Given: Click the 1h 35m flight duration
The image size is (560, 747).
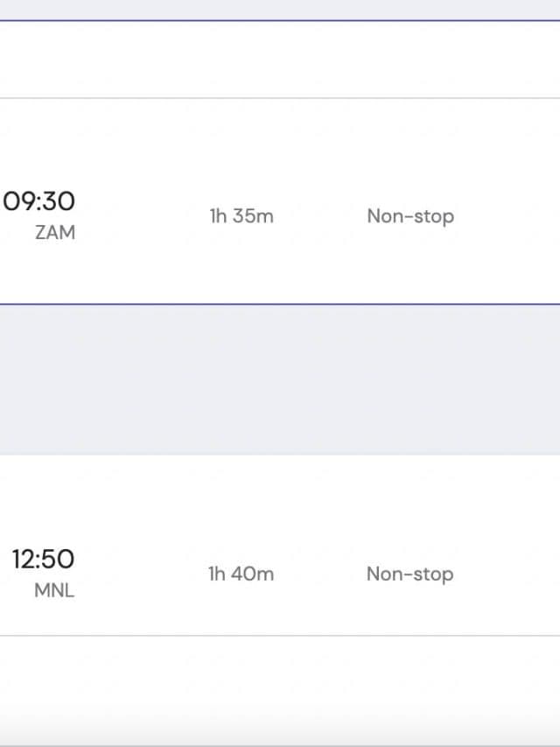Looking at the screenshot, I should coord(241,216).
